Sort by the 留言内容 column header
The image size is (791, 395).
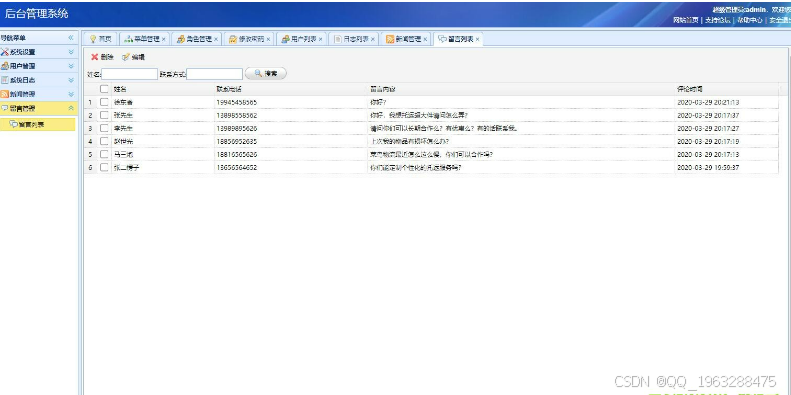[521, 89]
